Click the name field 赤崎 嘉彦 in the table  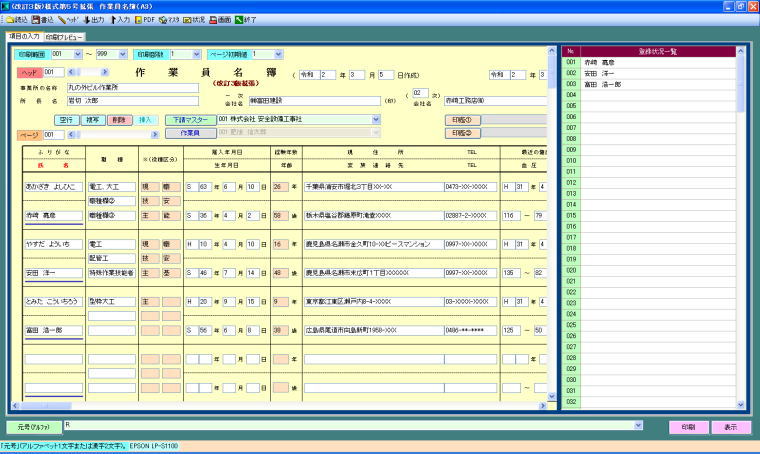click(x=54, y=216)
